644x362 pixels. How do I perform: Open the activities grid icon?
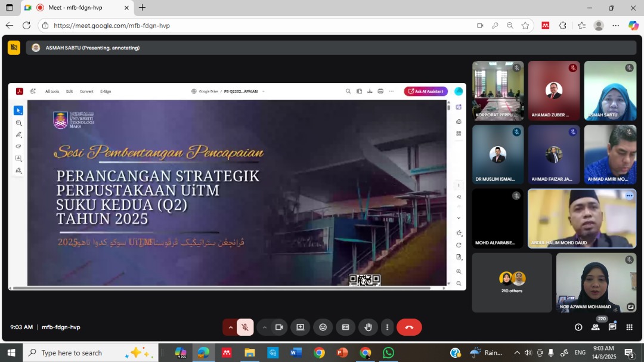point(629,327)
